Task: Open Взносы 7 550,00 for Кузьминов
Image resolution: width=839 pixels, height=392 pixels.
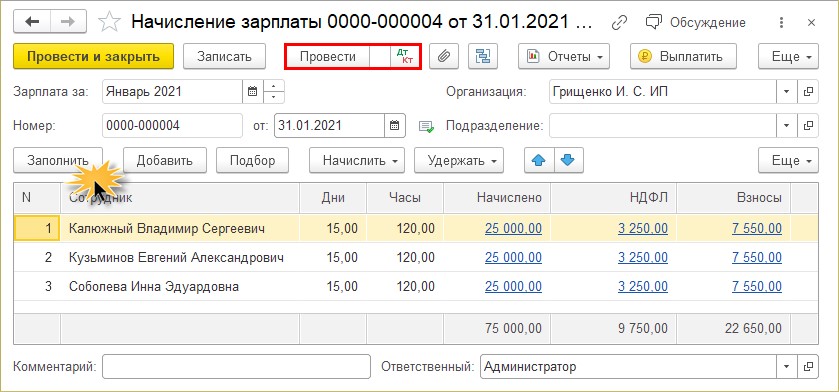Action: pos(757,258)
